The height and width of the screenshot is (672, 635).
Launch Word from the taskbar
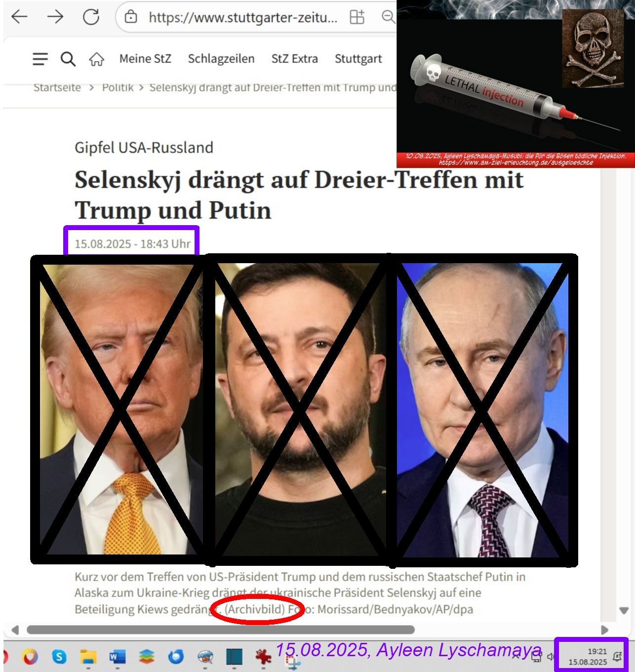[117, 657]
